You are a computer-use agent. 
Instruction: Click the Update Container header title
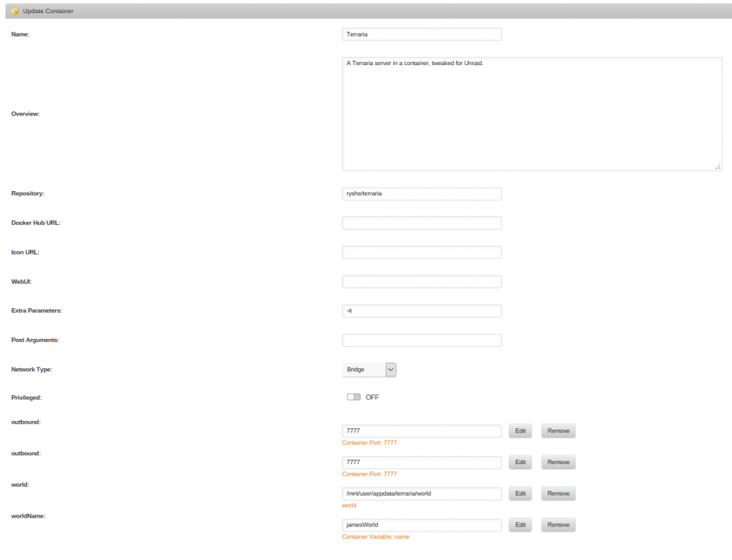48,11
